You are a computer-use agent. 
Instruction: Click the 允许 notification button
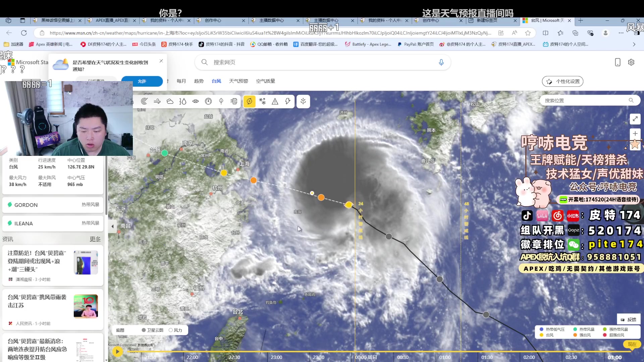[142, 81]
